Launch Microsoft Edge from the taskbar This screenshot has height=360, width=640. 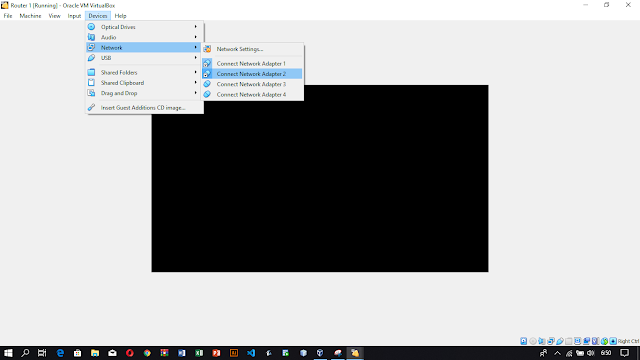60,353
